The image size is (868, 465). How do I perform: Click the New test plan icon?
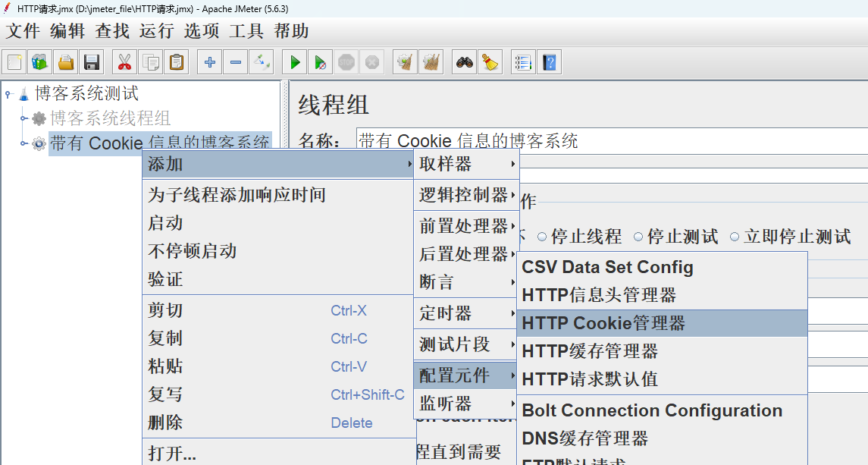15,62
